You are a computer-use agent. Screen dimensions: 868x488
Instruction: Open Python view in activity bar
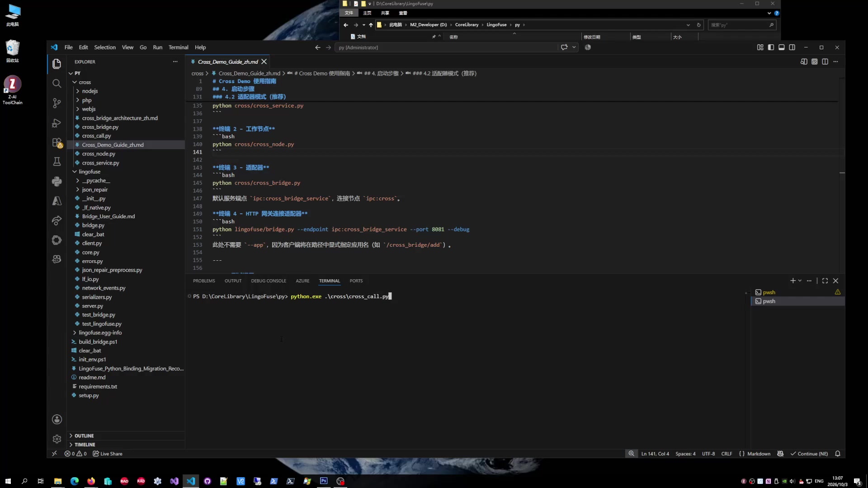coord(57,181)
